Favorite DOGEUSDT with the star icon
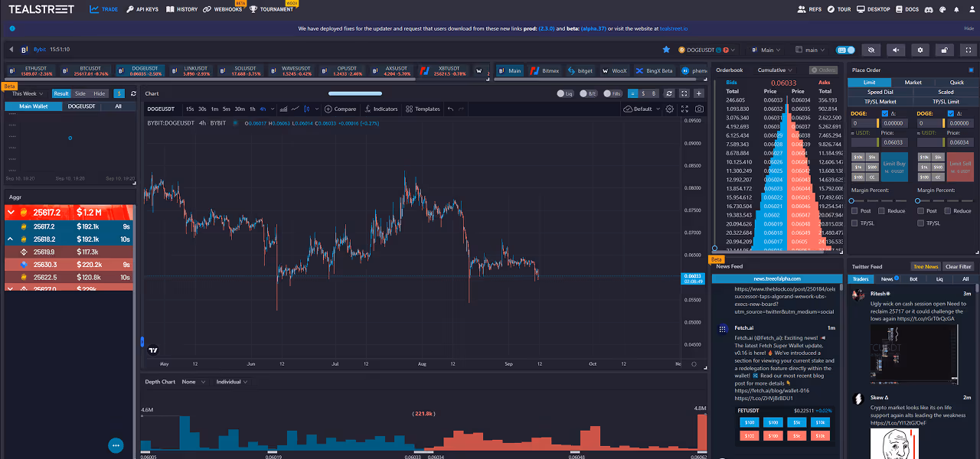The height and width of the screenshot is (459, 980). point(666,50)
